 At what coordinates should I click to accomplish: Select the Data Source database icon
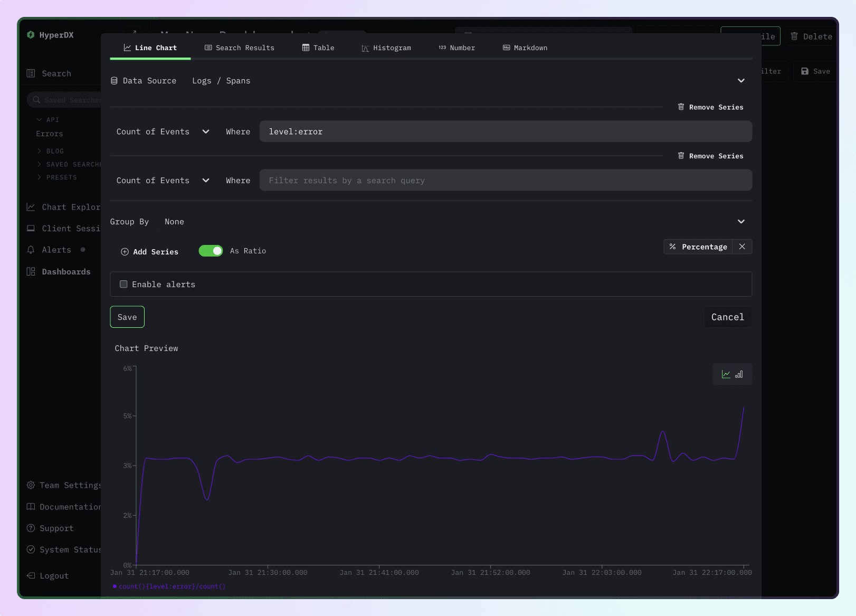[115, 80]
